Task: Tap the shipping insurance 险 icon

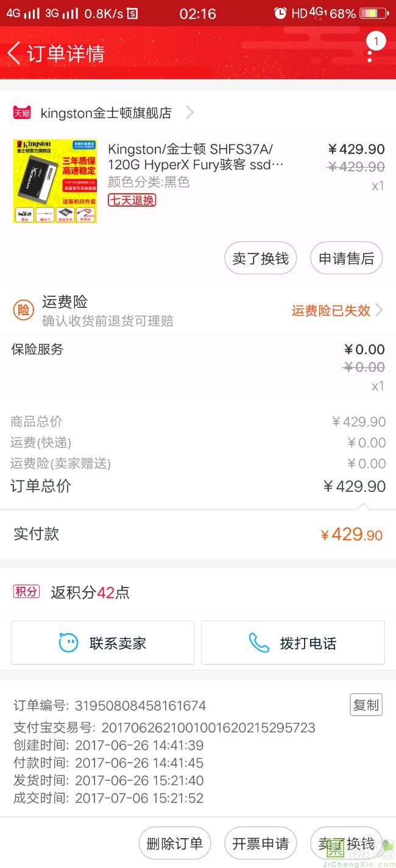Action: click(x=23, y=310)
